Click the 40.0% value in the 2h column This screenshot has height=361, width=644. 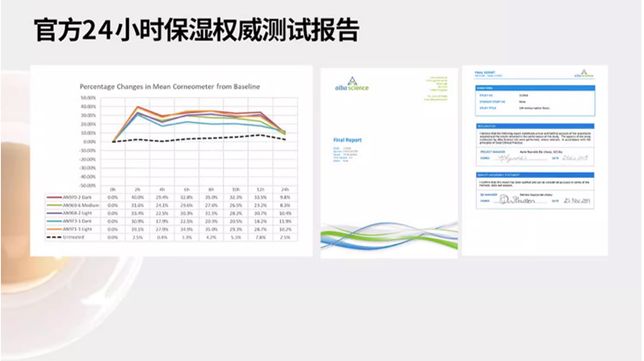coord(137,198)
